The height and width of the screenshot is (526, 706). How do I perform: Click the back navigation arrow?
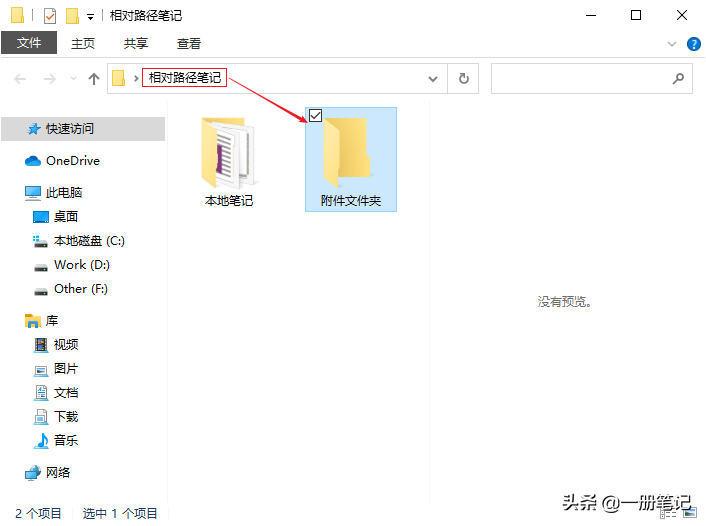pos(20,79)
